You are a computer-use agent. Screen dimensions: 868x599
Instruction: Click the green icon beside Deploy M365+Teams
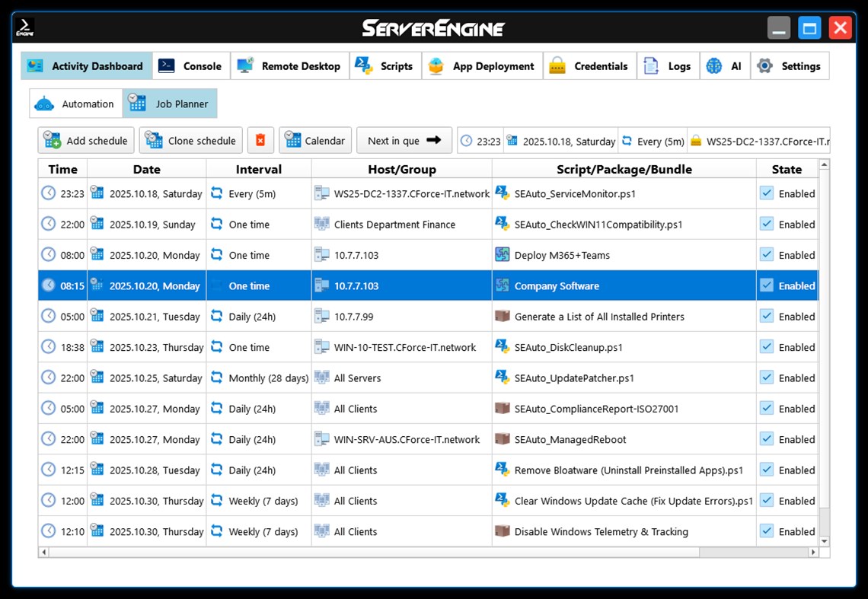504,255
